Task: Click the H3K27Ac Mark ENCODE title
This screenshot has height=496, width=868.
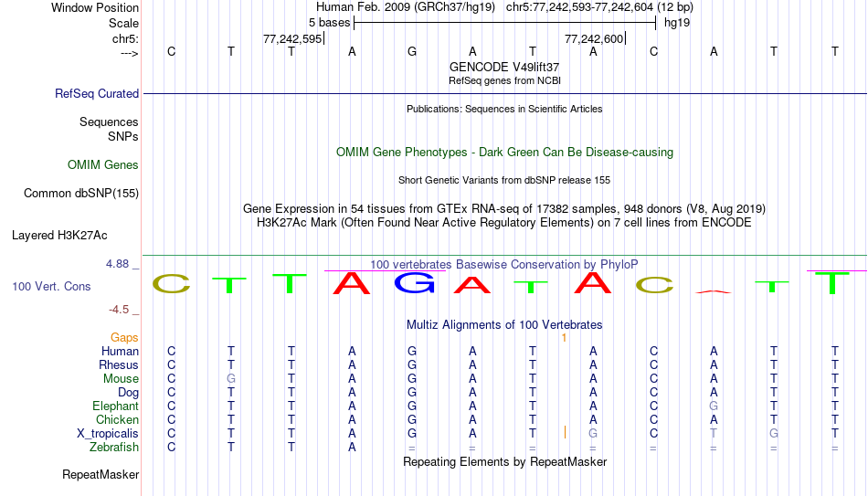Action: click(504, 223)
